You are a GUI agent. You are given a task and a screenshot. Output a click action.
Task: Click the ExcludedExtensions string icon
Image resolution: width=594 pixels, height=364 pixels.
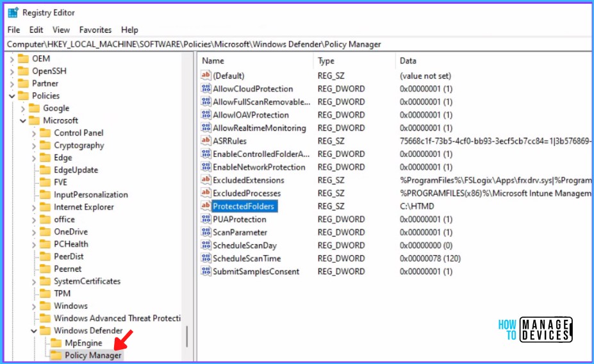pyautogui.click(x=206, y=180)
